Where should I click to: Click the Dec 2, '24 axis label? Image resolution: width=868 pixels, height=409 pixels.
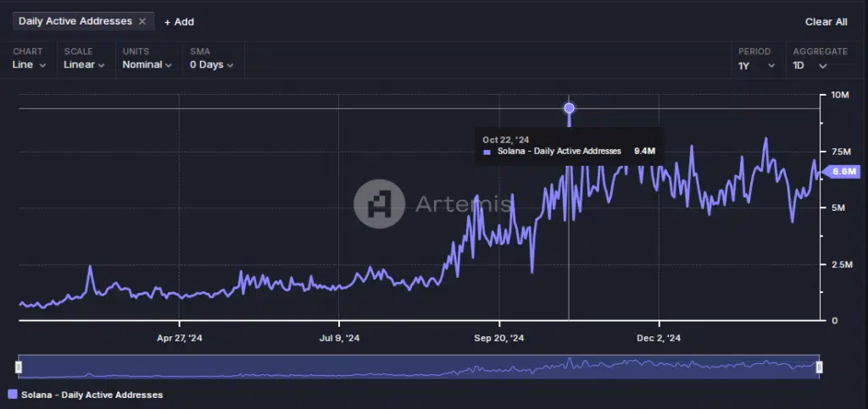(659, 338)
